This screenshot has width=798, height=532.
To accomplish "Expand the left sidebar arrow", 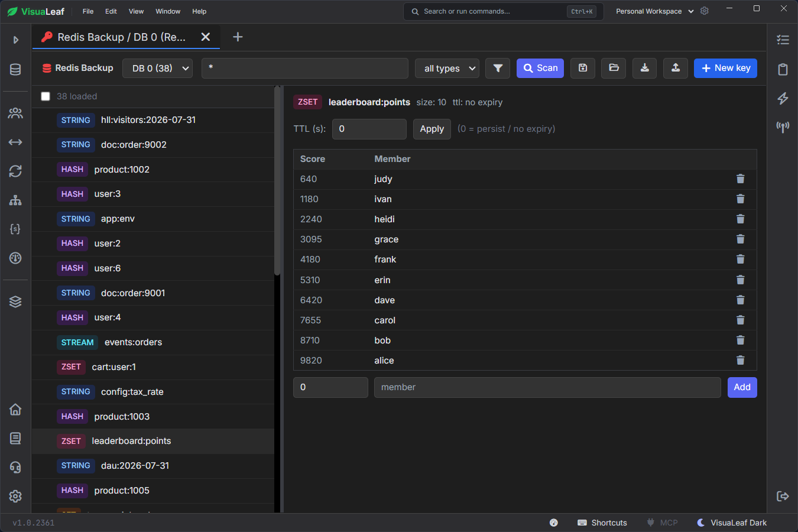I will [x=16, y=40].
